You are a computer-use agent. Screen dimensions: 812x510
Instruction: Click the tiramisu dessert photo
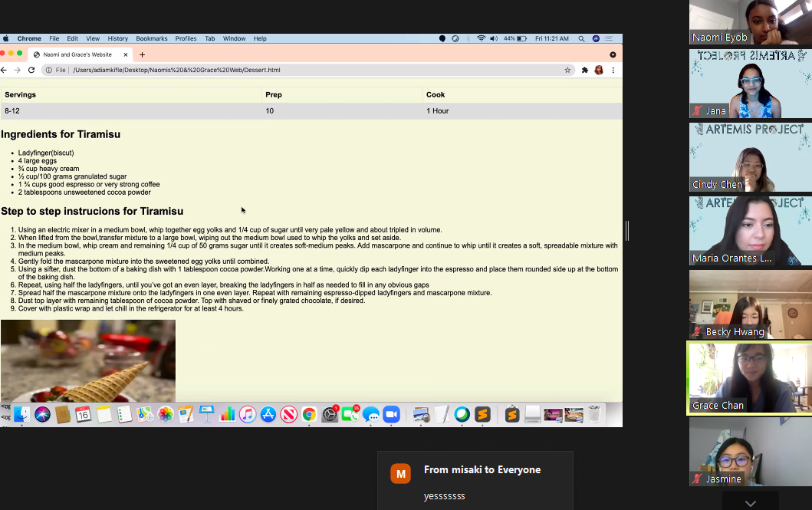coord(88,361)
